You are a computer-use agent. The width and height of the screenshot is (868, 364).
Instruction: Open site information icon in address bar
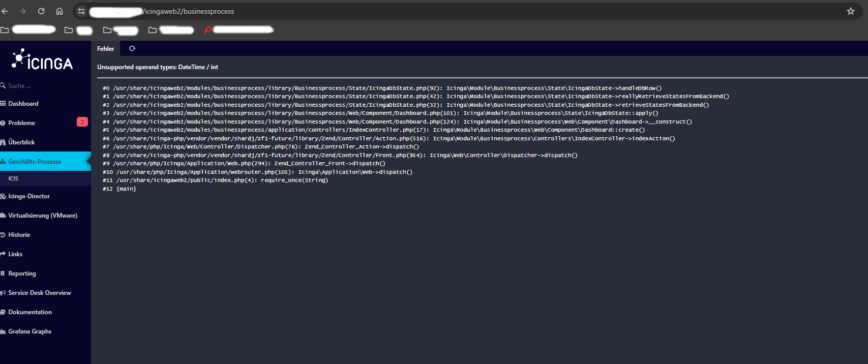pos(81,11)
